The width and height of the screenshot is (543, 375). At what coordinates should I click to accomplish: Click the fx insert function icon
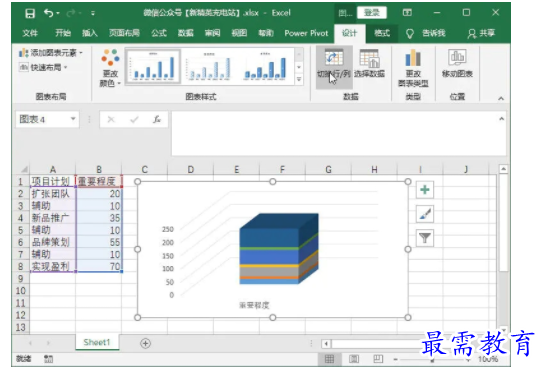157,119
